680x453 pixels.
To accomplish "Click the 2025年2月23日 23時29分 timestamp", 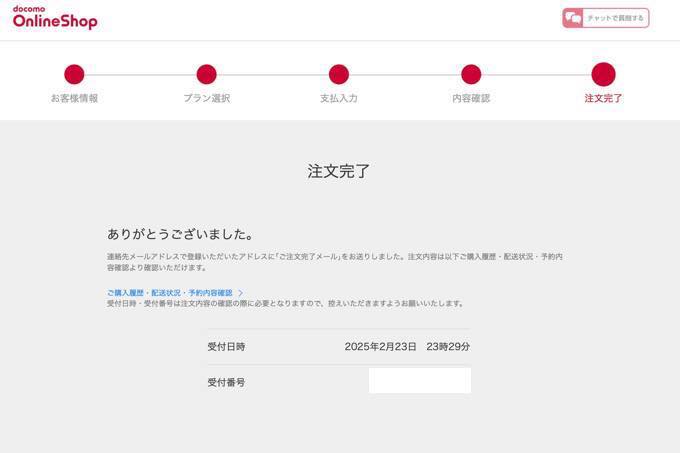I will pos(407,346).
